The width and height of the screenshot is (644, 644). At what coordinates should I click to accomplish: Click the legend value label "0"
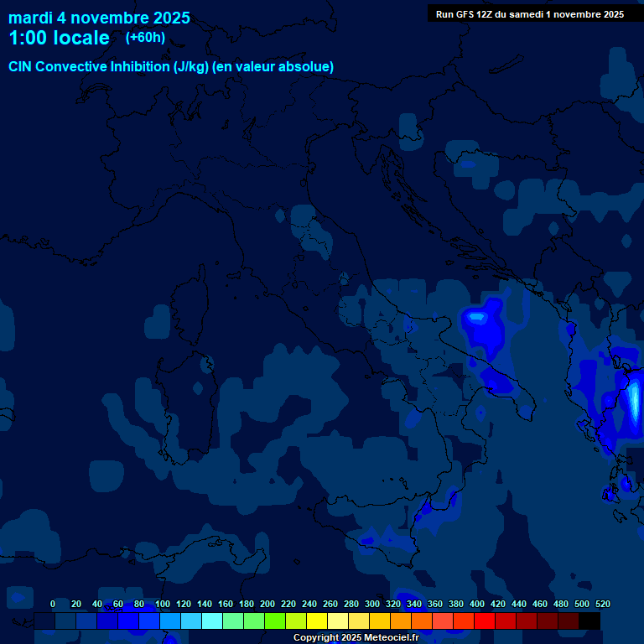pyautogui.click(x=53, y=604)
